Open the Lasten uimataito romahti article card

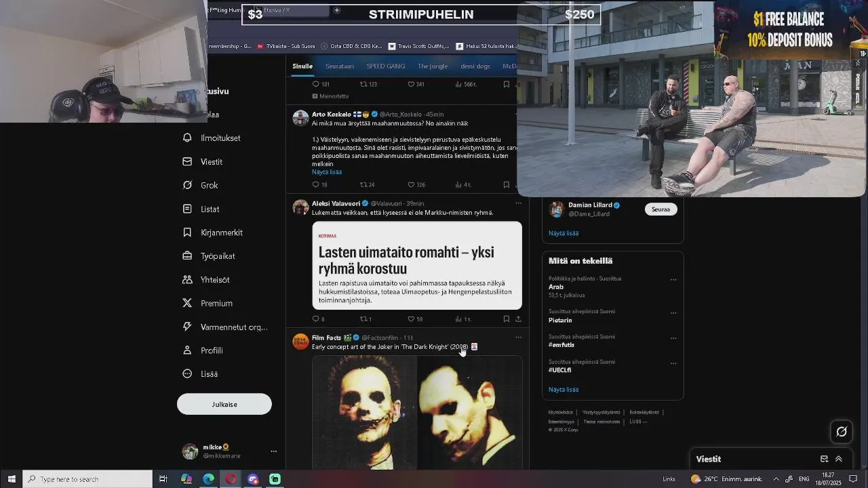point(417,266)
